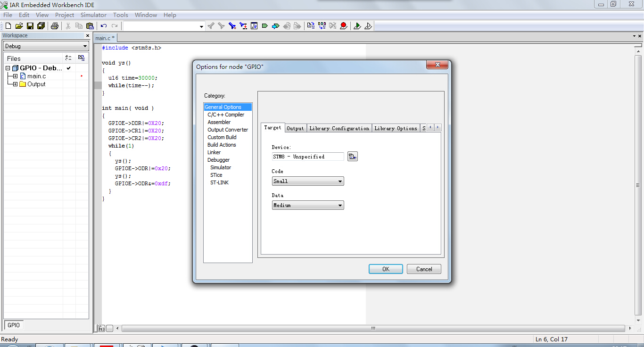Viewport: 644px width, 347px height.
Task: Open the File menu
Action: pyautogui.click(x=8, y=15)
